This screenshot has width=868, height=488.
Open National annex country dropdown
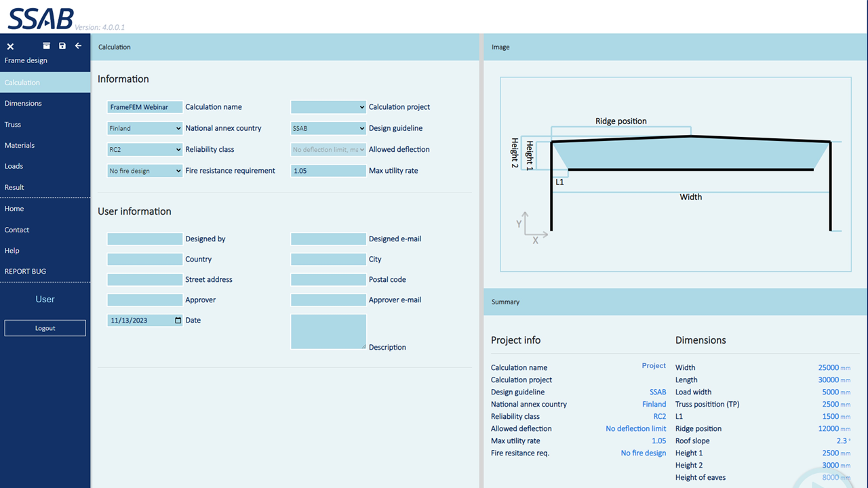click(145, 128)
